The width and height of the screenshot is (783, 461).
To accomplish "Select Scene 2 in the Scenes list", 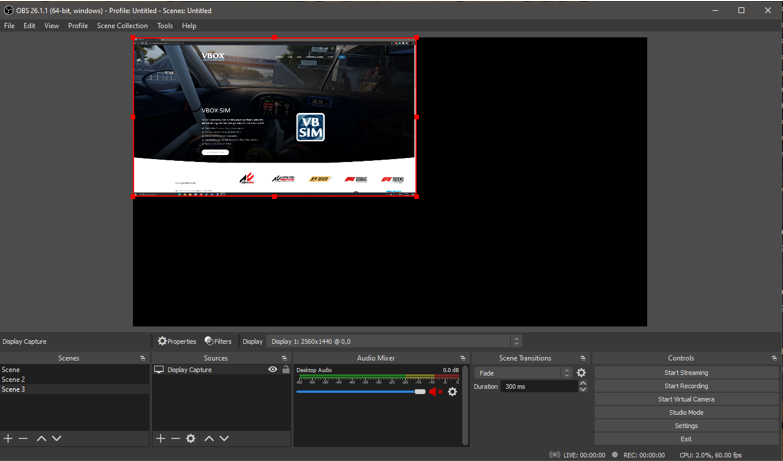I will pyautogui.click(x=74, y=379).
